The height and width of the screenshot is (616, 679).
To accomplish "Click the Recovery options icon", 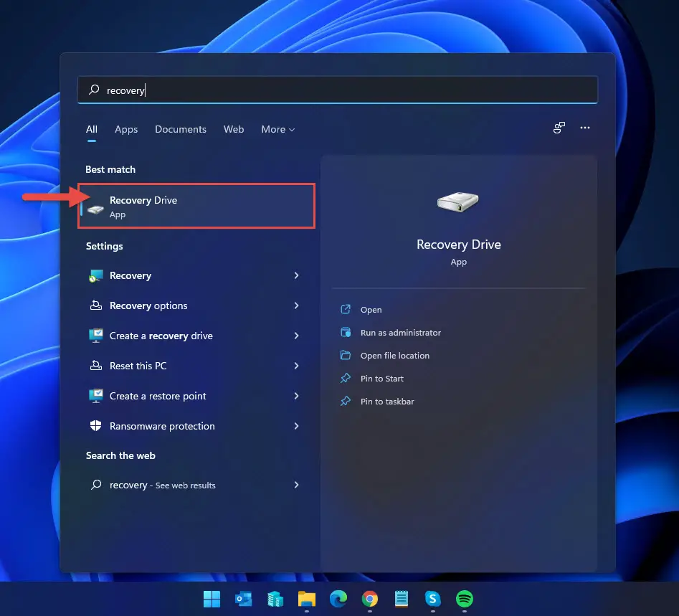I will point(95,305).
